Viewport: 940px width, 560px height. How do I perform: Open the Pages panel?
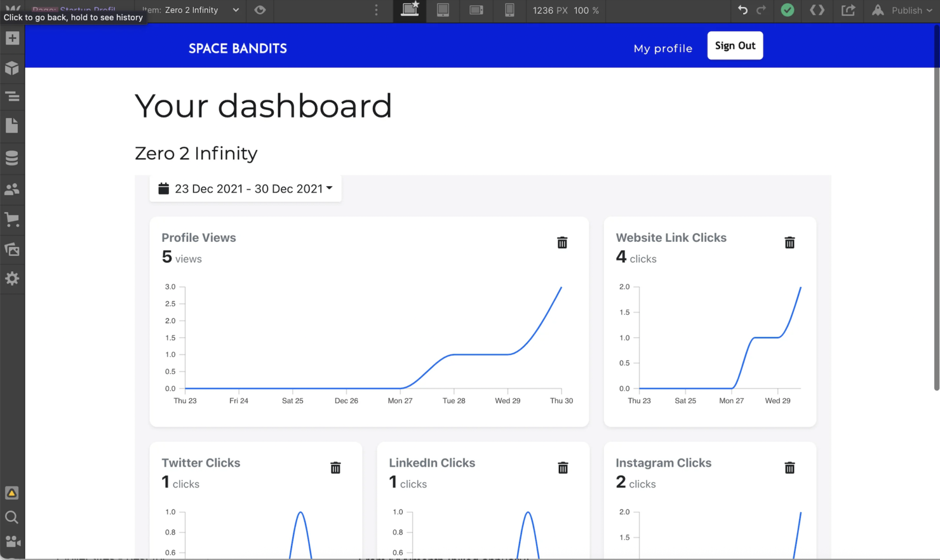pyautogui.click(x=12, y=126)
